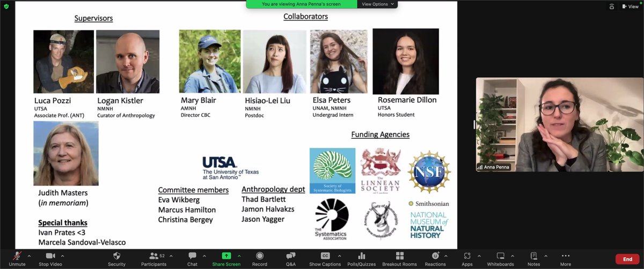Open Zoom Apps
Viewport: 644px width, 269px height.
coord(467,258)
